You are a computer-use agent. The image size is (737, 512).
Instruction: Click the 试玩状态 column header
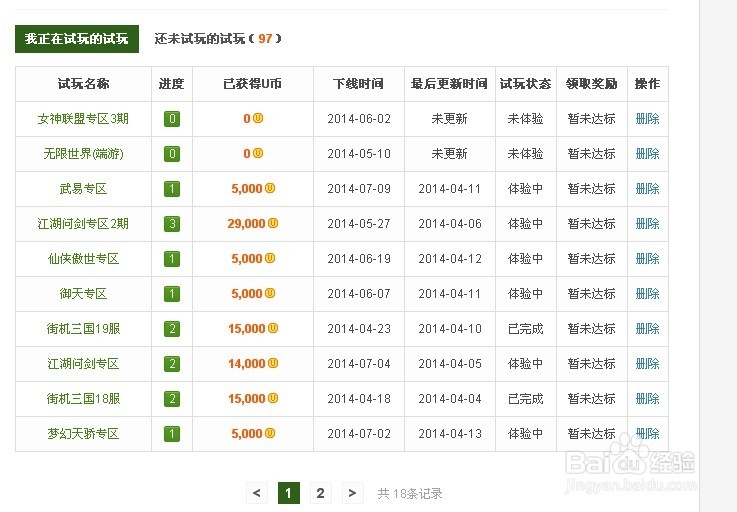[525, 84]
